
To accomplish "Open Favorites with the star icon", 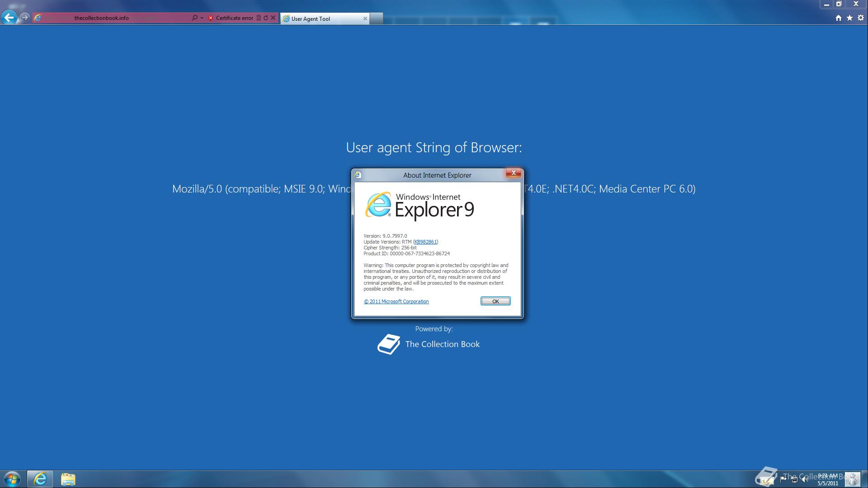I will [x=849, y=18].
